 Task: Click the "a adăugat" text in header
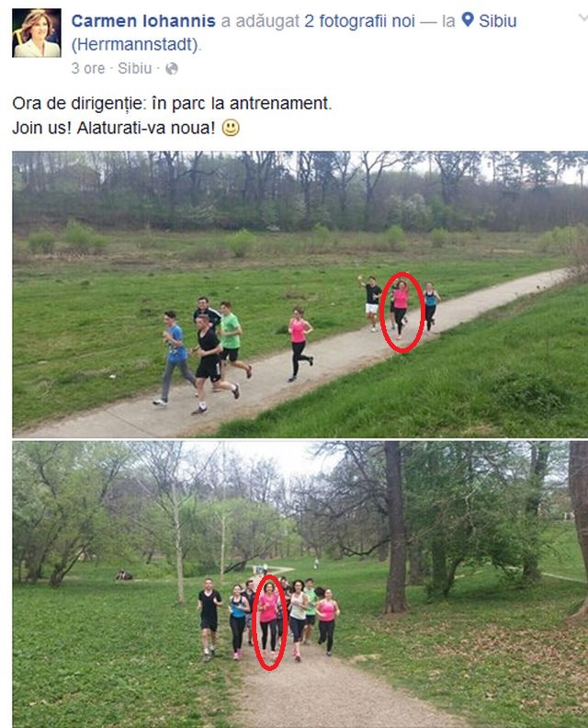point(260,21)
